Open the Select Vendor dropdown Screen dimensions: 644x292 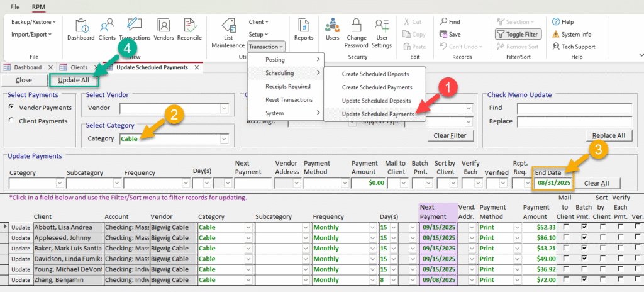pyautogui.click(x=224, y=108)
